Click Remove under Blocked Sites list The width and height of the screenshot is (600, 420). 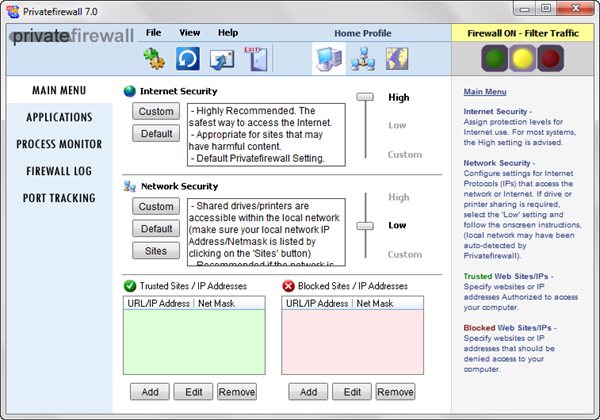[x=395, y=392]
